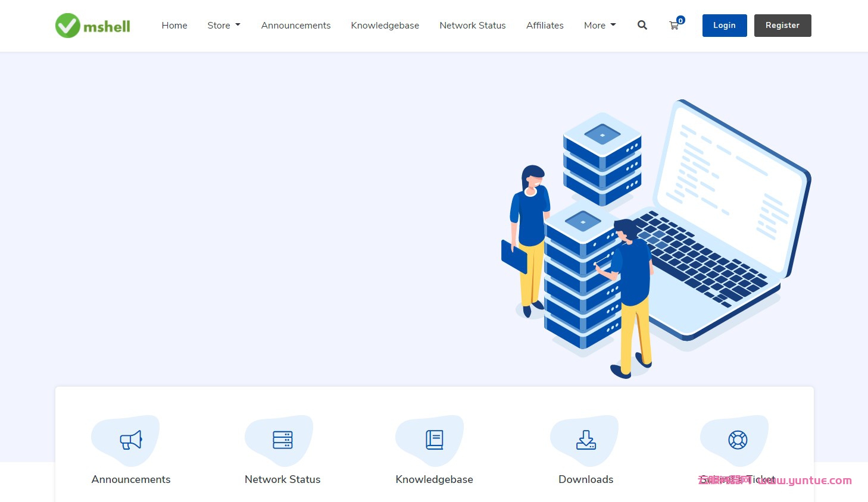Viewport: 868px width, 502px height.
Task: Click the mshell logo
Action: [93, 26]
